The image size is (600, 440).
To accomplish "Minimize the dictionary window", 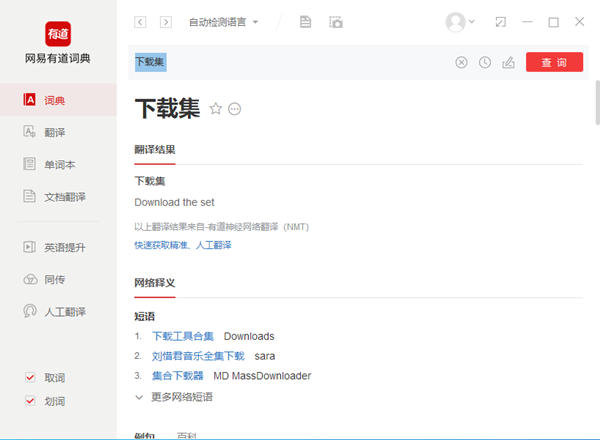I will (527, 22).
